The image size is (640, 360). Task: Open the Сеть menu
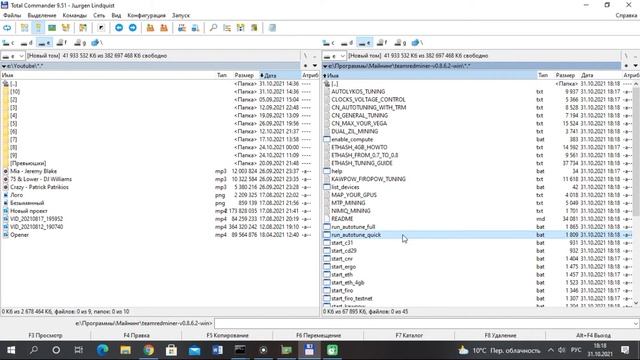99,15
